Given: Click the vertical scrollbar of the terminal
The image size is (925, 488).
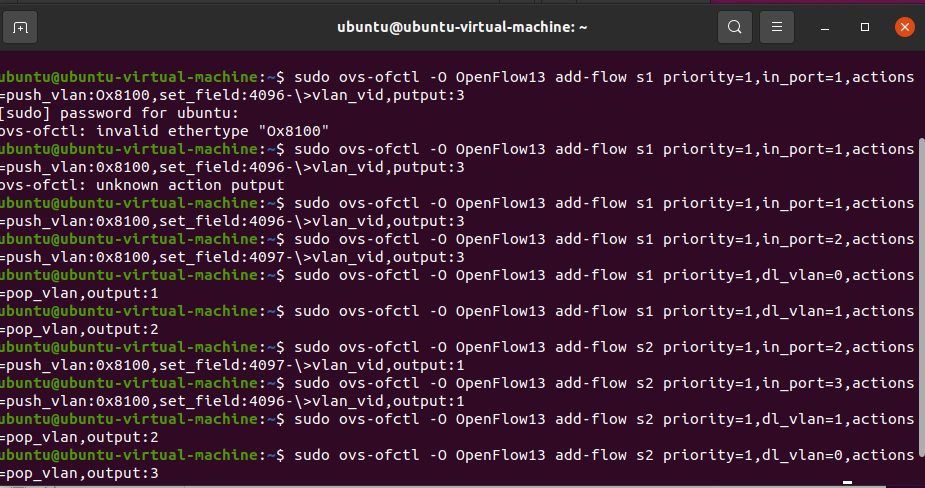Looking at the screenshot, I should coord(921,298).
